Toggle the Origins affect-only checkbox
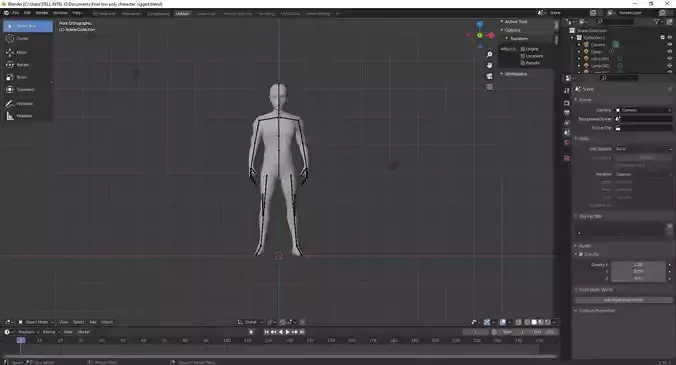 (523, 49)
